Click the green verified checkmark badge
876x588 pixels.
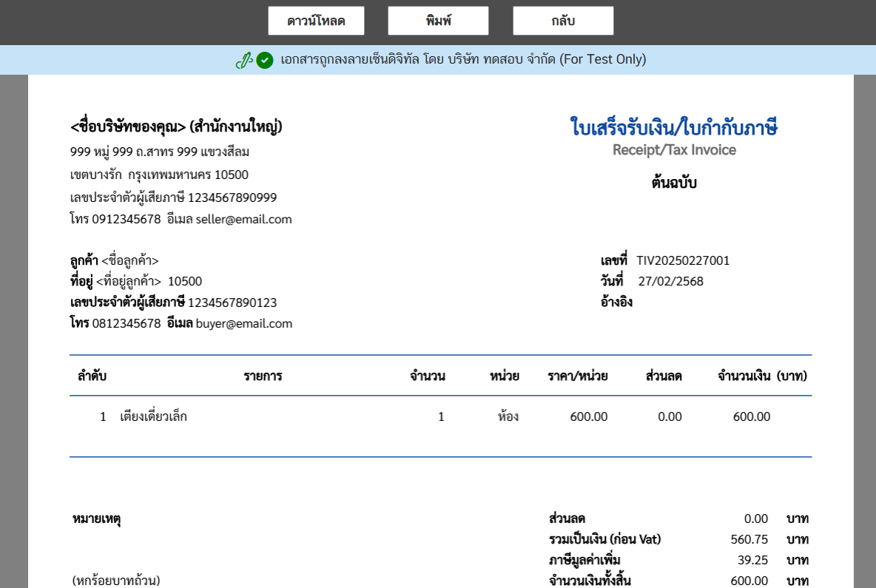click(x=263, y=59)
